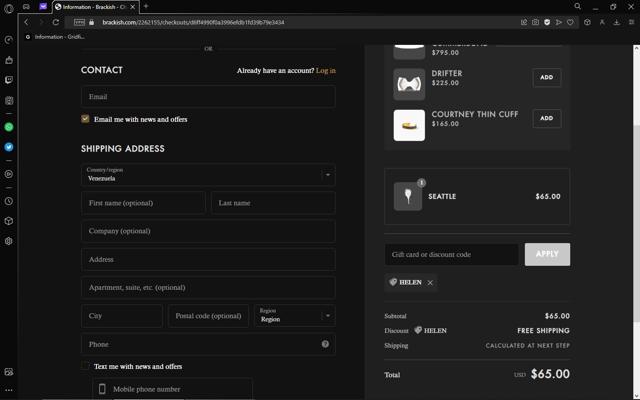Click the GX Corner gamepad icon
640x400 pixels.
26,7
